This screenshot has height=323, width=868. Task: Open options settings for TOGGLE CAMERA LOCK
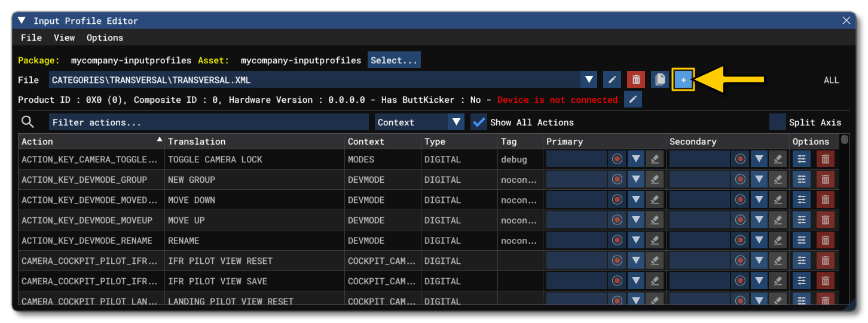[802, 159]
